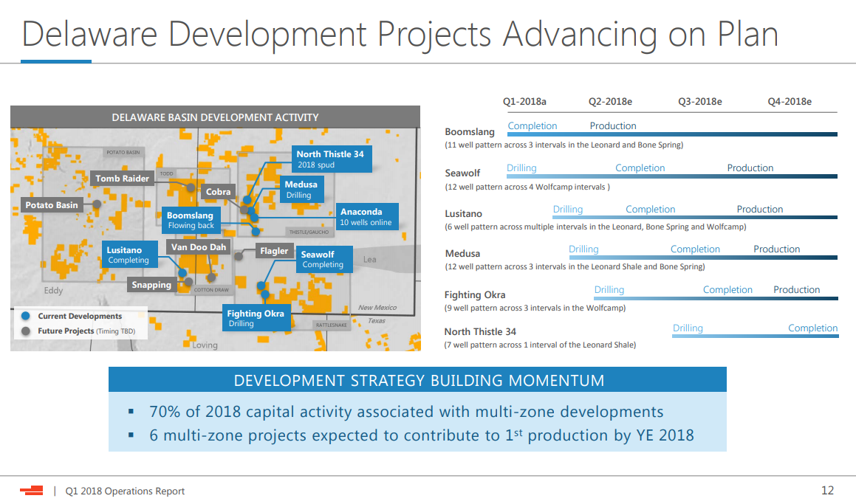The image size is (856, 504).
Task: Click the gray Future Projects legend dot
Action: 25,331
